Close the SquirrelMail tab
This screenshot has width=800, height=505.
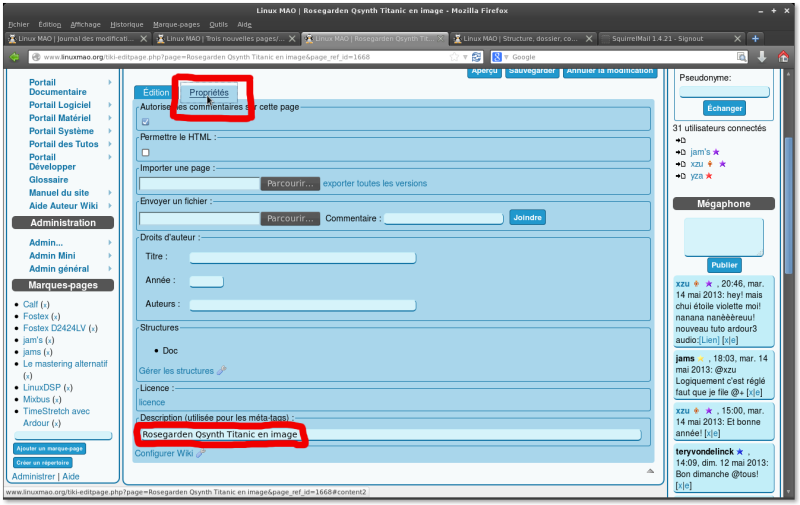[x=737, y=39]
